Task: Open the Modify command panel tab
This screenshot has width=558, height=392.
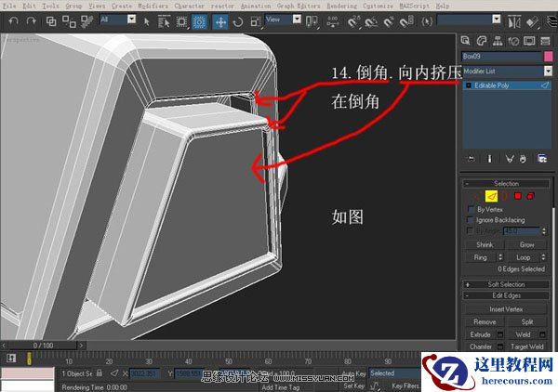Action: coord(482,41)
